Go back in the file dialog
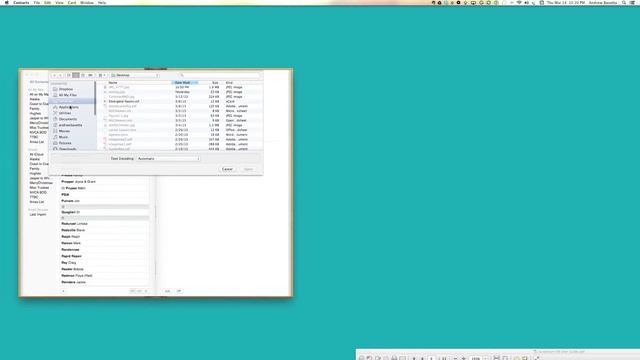 pos(54,75)
